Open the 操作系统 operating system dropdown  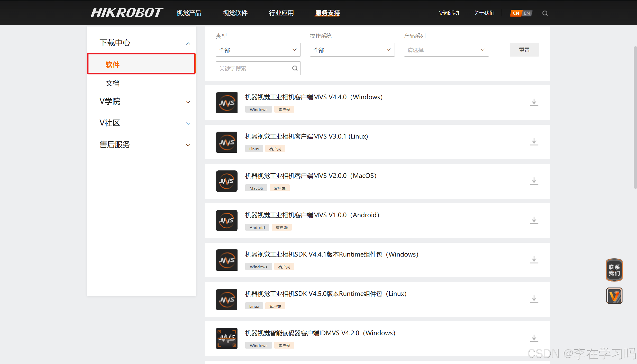click(x=352, y=50)
